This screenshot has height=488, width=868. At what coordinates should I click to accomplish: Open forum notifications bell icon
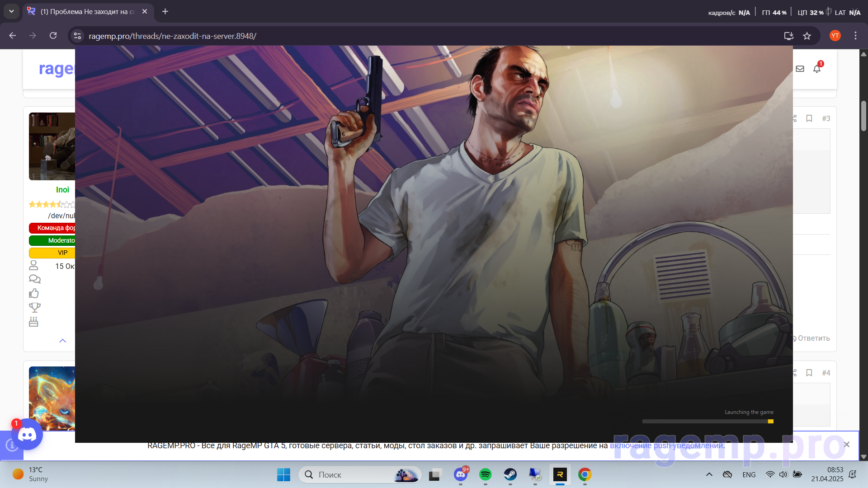tap(817, 69)
